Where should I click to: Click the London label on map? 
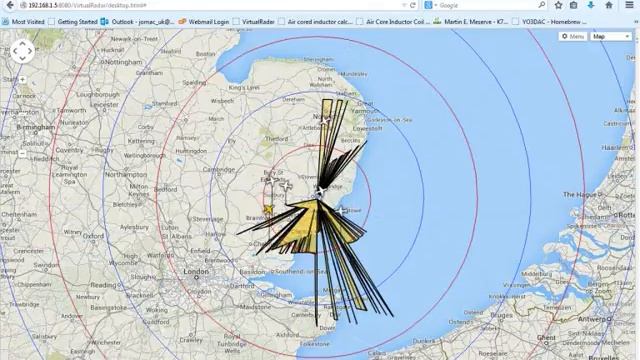[196, 271]
